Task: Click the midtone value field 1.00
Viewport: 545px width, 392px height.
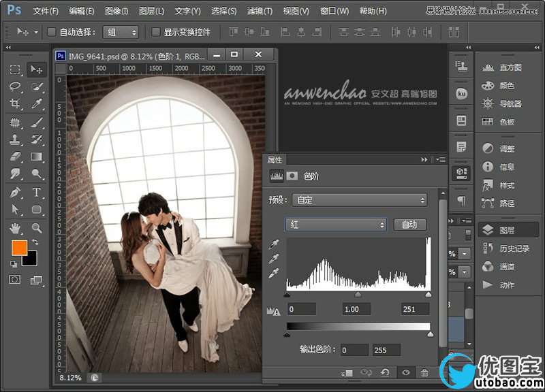Action: click(x=356, y=309)
